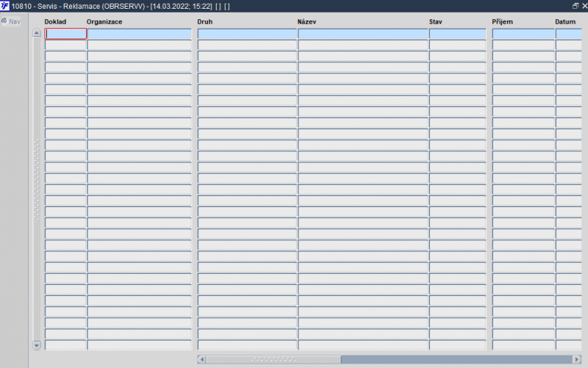
Task: Click the Příjem column header
Action: (502, 22)
